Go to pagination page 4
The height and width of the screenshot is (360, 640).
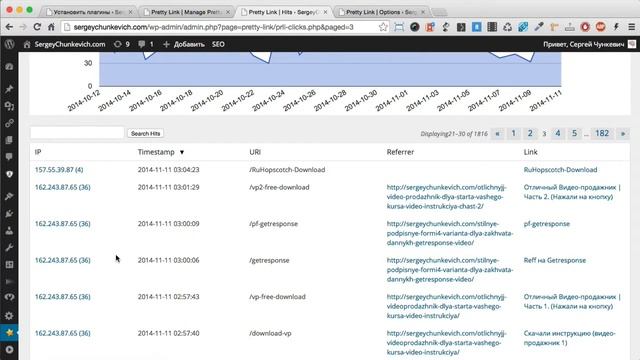tap(558, 133)
